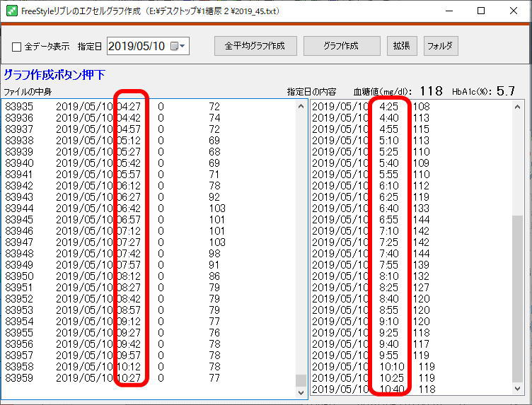Click down arrow of right 指定日の内容 scrollbar
This screenshot has height=405, width=532.
coord(517,389)
